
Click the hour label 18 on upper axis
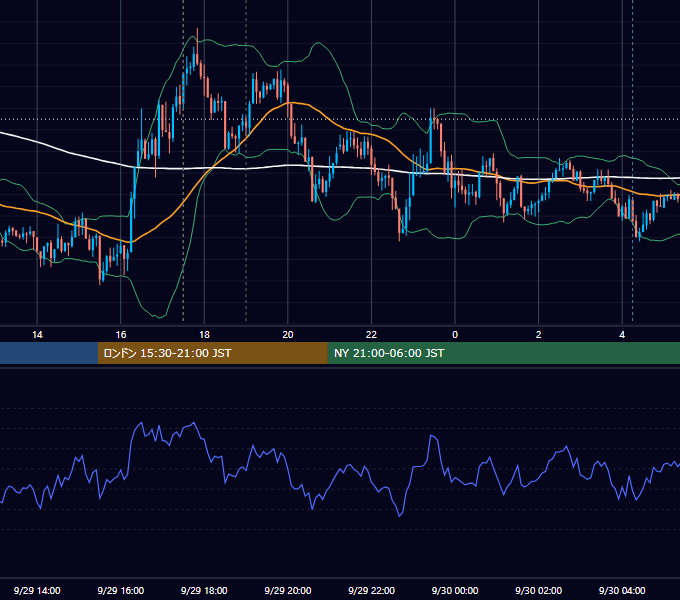204,335
